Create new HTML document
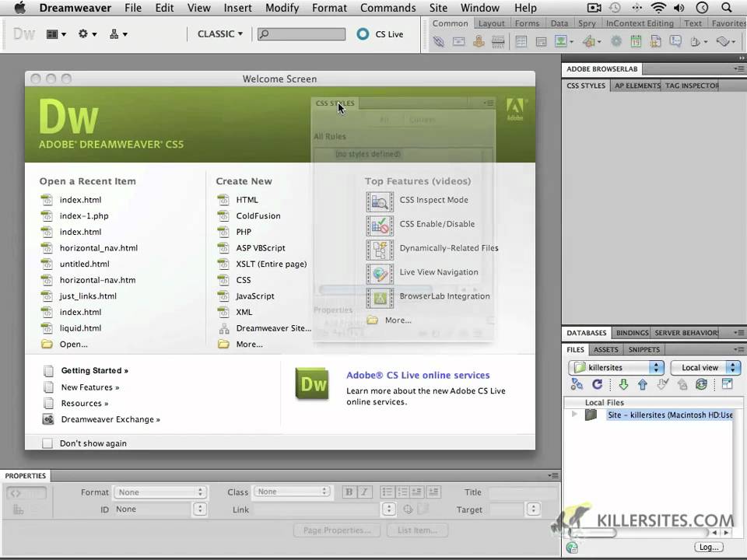The image size is (747, 560). (x=247, y=200)
